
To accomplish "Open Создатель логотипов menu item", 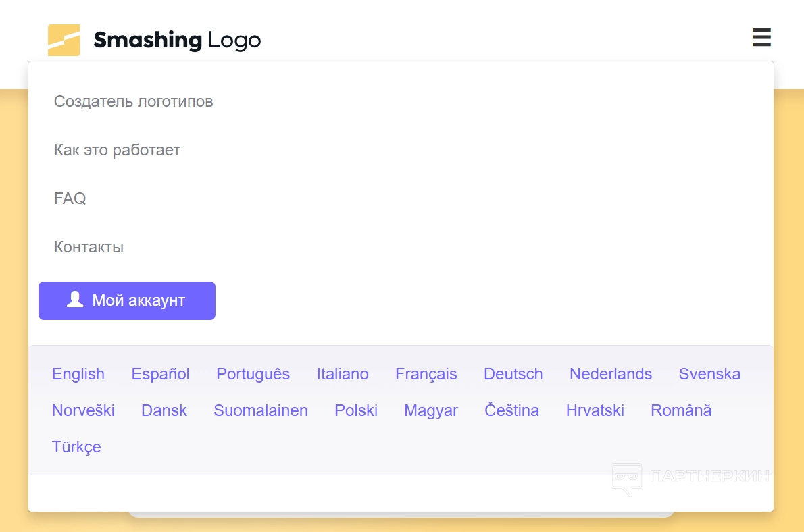I will 134,101.
